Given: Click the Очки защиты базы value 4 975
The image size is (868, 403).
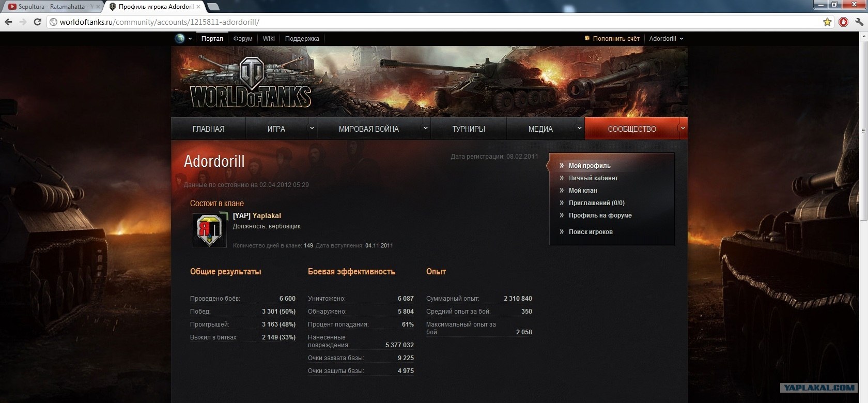Looking at the screenshot, I should pos(406,371).
